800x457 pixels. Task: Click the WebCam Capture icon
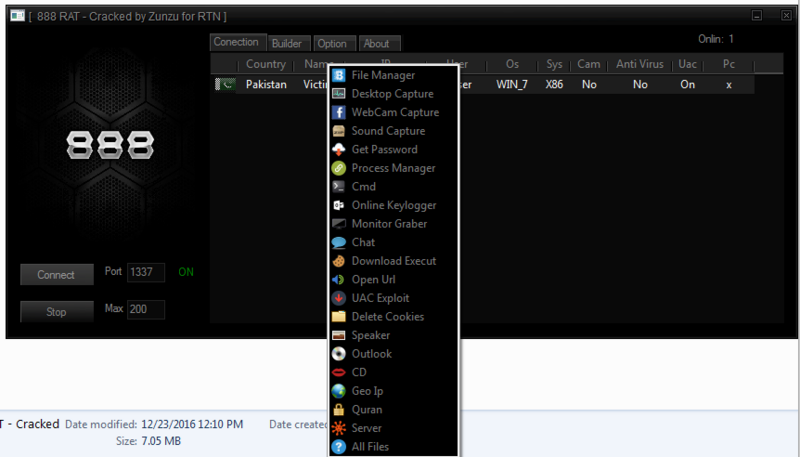tap(339, 112)
